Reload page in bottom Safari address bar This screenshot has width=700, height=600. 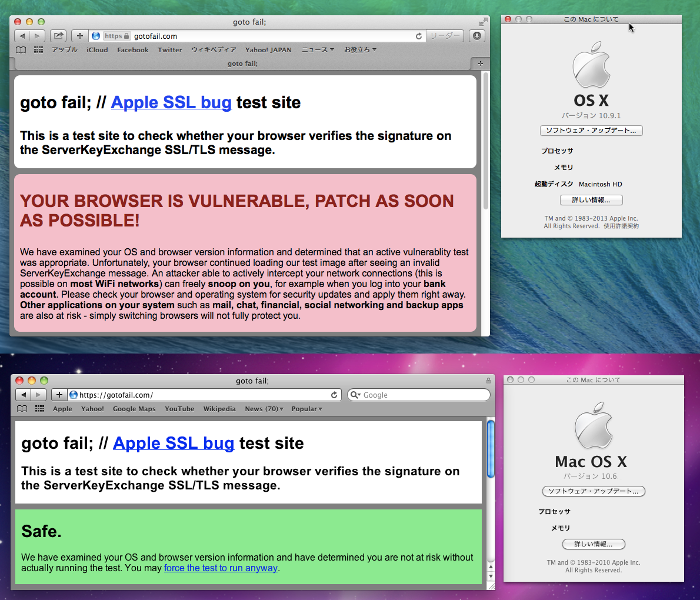tap(334, 395)
